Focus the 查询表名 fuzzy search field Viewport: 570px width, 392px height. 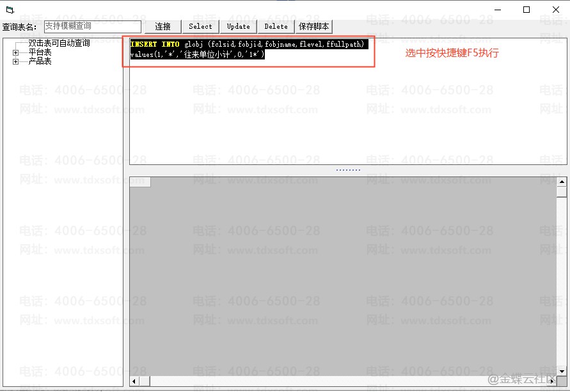[91, 26]
